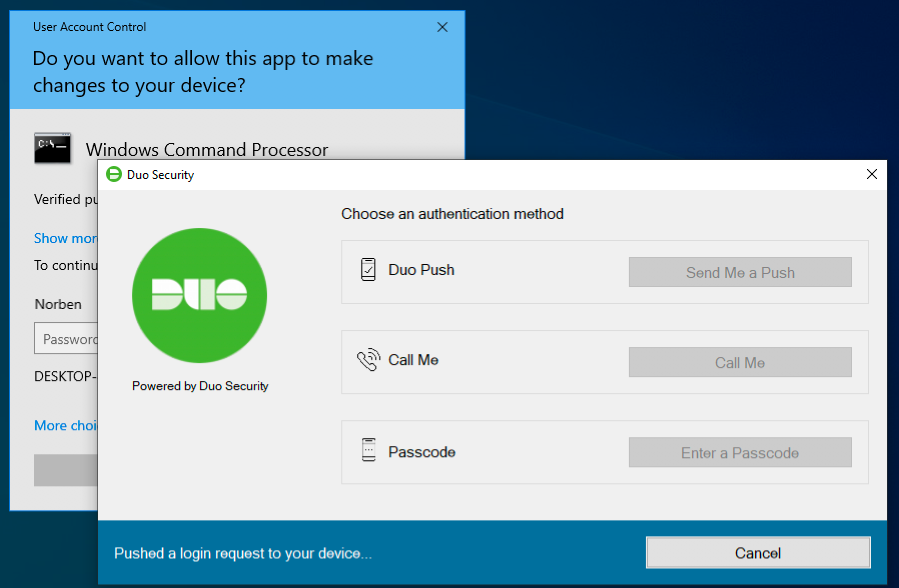Close the Duo Security dialog
Viewport: 899px width, 588px height.
pos(872,175)
